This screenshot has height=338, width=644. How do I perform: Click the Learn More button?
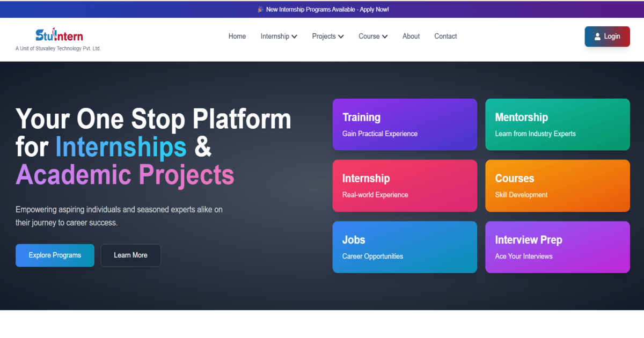(x=130, y=255)
